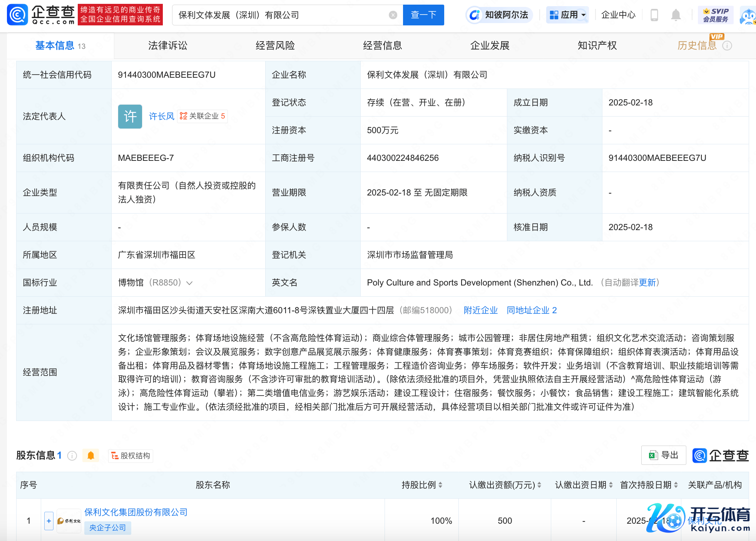Screen dimensions: 756x541
Task: Open 知彼阿尔法 AI assistant
Action: pos(500,15)
